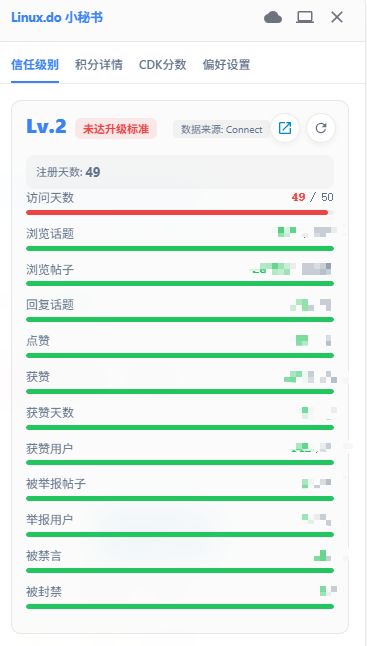Click the 未达升级标准 status badge
Screen dimensions: 367x646
click(116, 129)
